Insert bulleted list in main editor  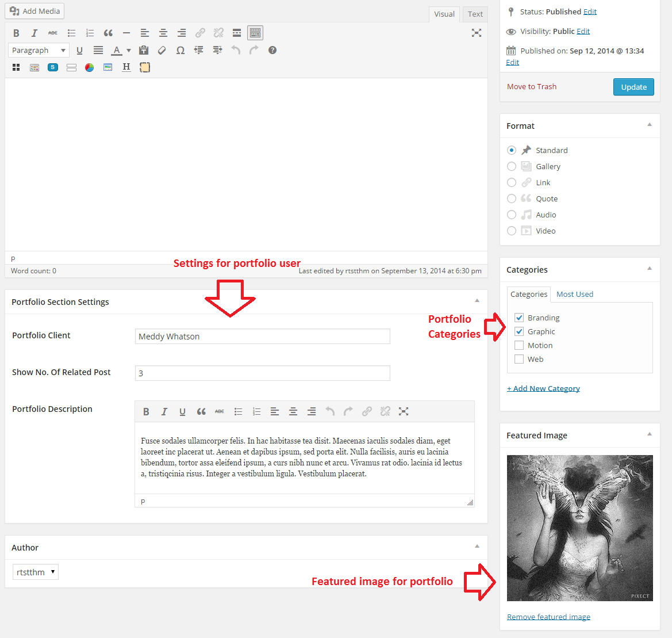tap(72, 33)
